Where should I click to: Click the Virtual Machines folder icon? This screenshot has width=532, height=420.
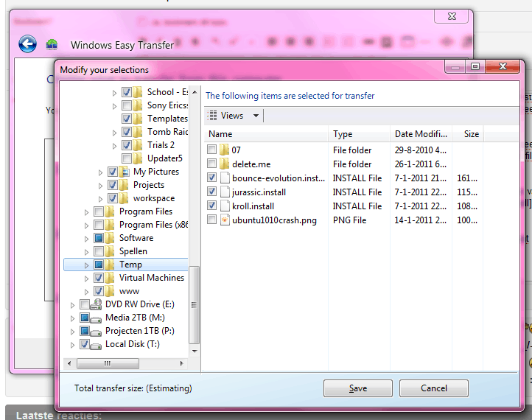click(x=110, y=278)
